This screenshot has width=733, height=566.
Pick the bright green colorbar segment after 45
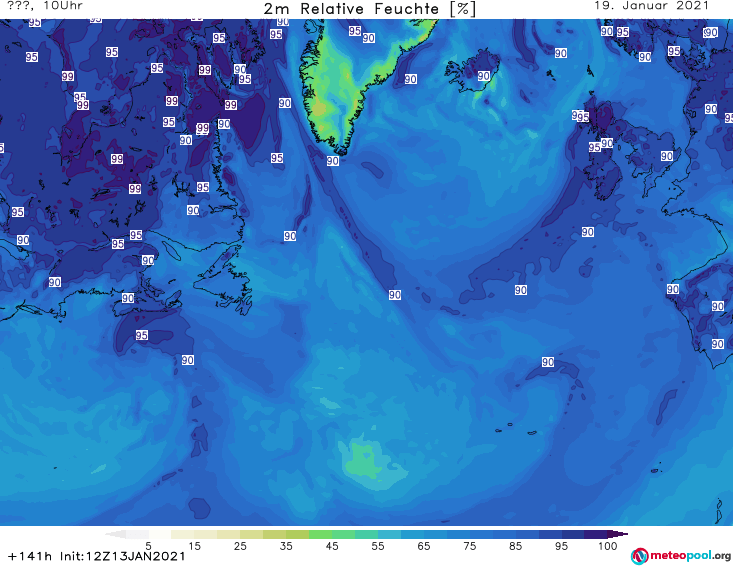343,534
